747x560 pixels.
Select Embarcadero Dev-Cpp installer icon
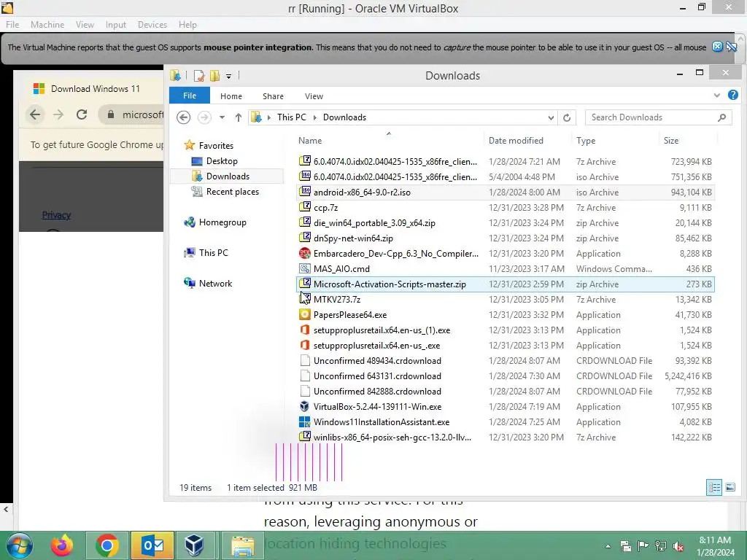click(x=305, y=253)
